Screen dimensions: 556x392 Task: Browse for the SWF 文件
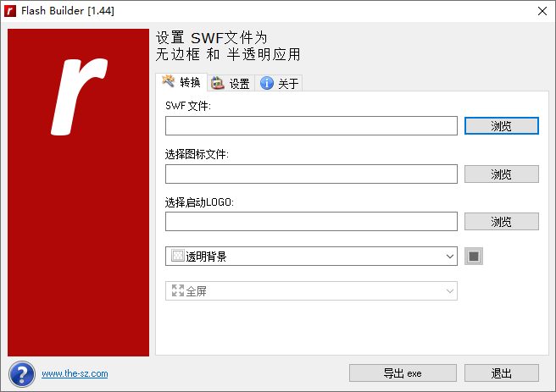[502, 125]
